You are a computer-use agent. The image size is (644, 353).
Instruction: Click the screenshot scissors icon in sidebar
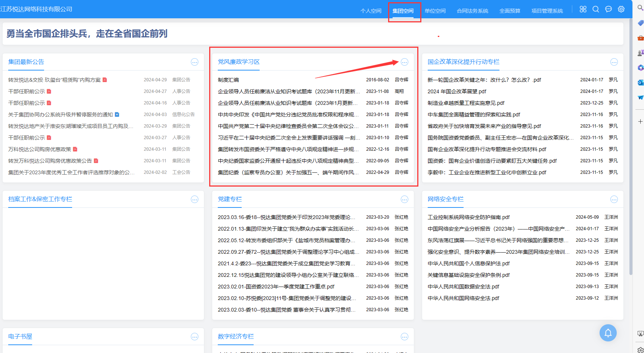pos(640,334)
